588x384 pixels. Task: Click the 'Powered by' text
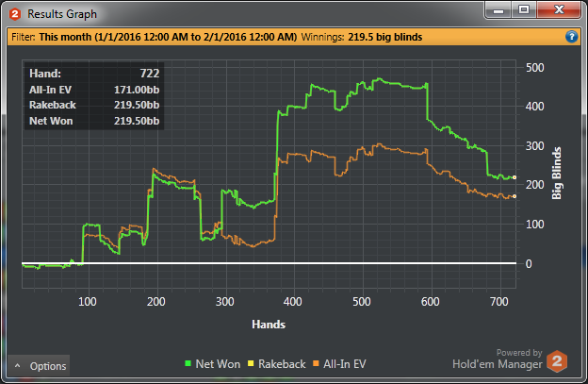click(x=519, y=353)
